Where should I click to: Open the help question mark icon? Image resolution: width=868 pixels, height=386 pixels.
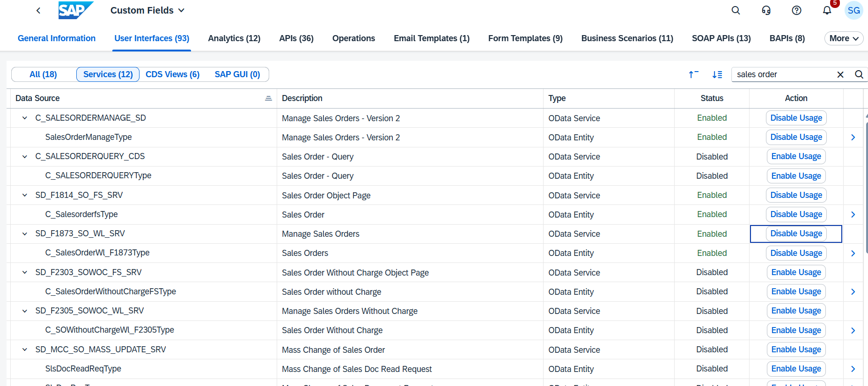tap(796, 10)
